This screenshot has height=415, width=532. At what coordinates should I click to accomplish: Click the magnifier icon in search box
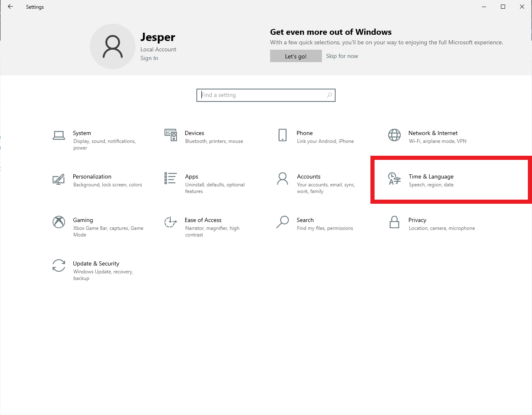coord(329,95)
